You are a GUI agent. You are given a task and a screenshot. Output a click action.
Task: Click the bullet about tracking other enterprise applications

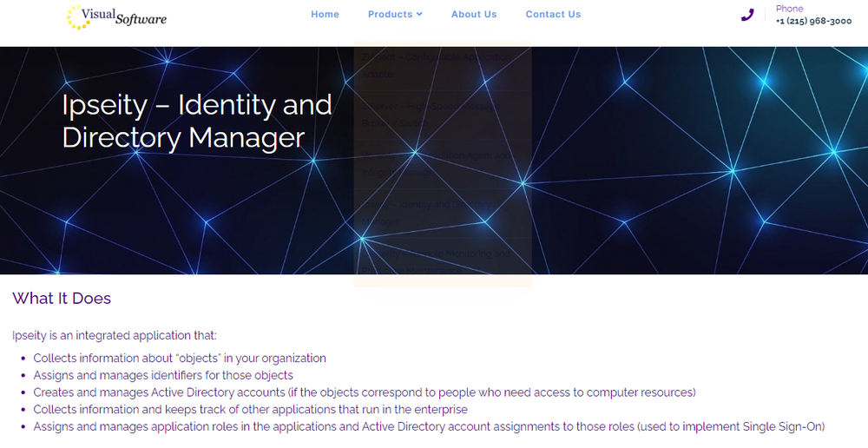tap(250, 410)
